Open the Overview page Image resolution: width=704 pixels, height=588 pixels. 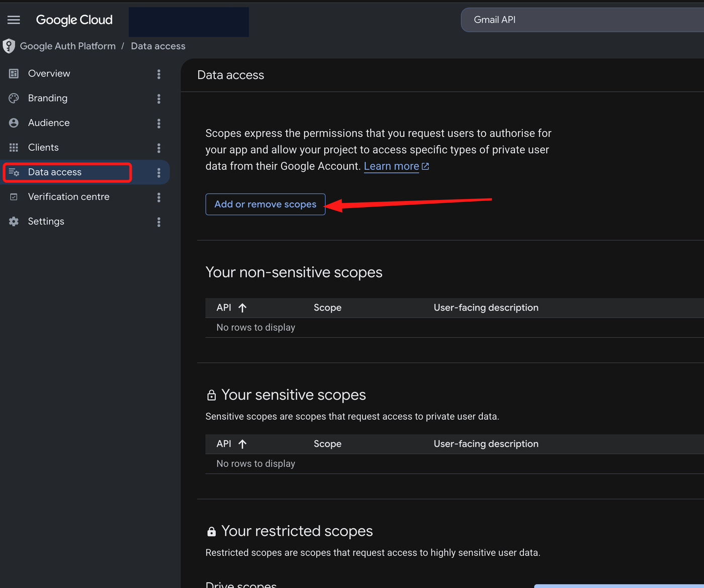[49, 73]
